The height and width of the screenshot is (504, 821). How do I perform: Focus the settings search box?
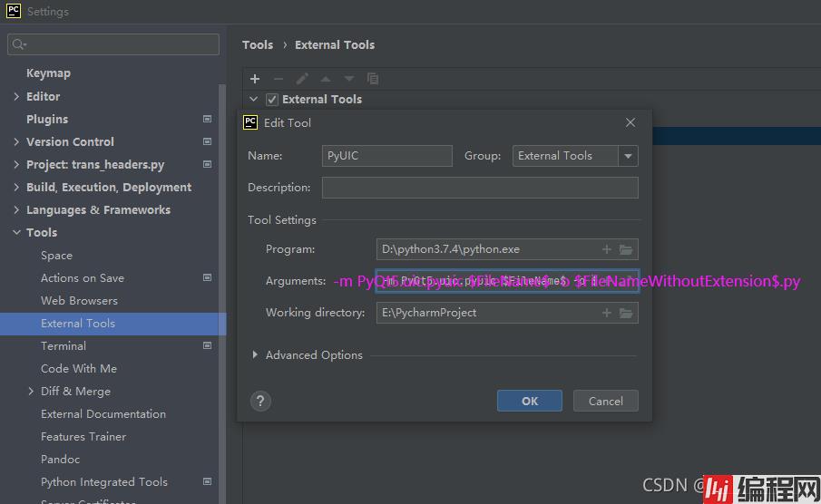click(x=113, y=44)
